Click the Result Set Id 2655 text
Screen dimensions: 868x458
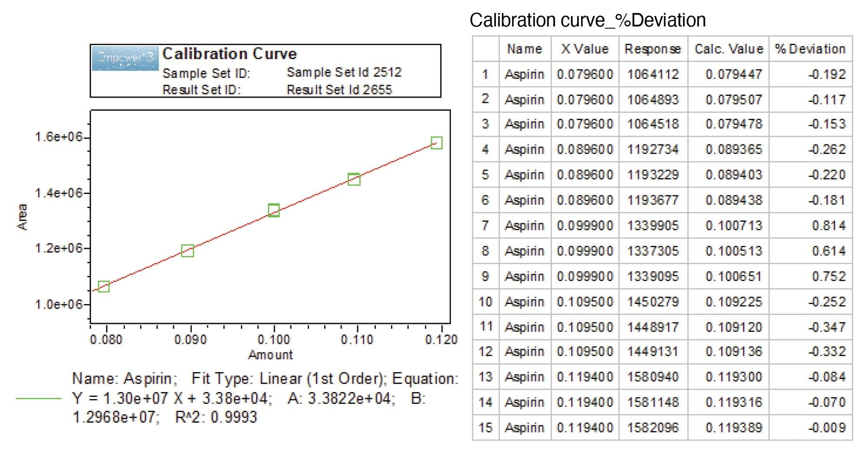(339, 90)
